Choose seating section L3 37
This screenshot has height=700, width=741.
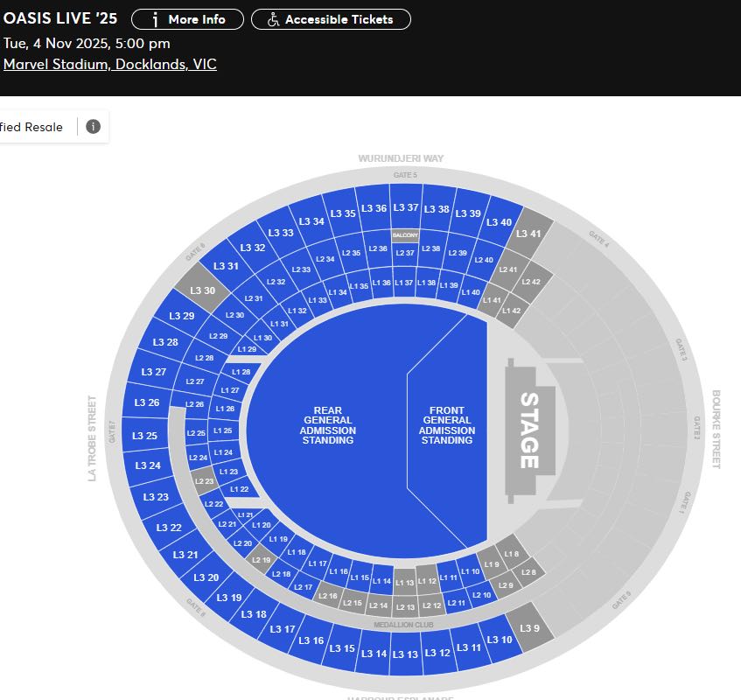point(406,207)
